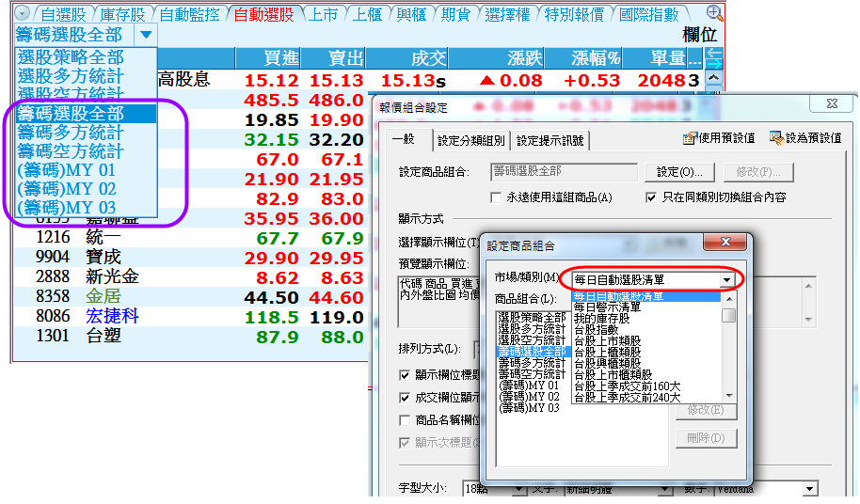Switch to the 設定分類組別 tab
This screenshot has width=860, height=504.
(x=471, y=141)
